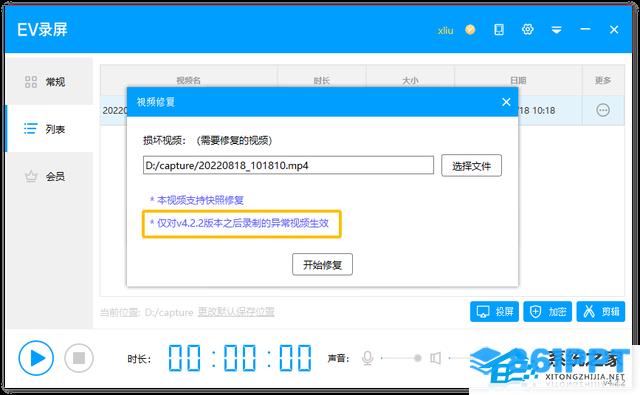Close the 视频修复 dialog
Screen dimensions: 640x395
(506, 102)
